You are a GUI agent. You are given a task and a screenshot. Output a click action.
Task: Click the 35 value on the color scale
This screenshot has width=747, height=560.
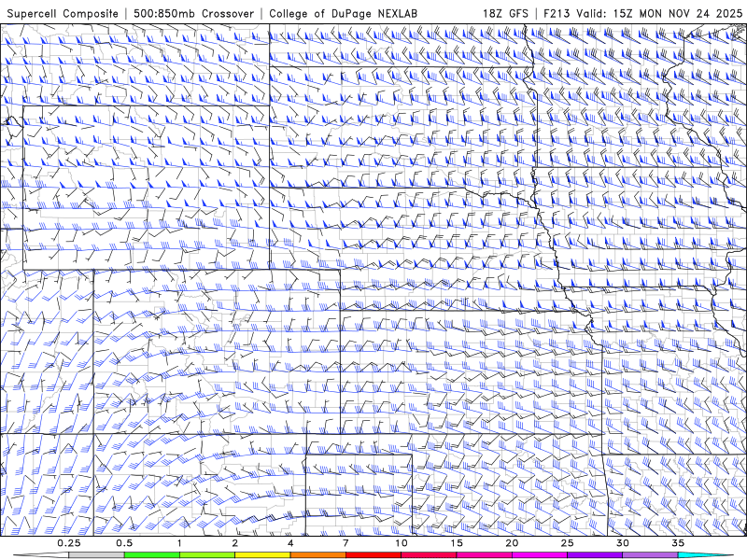pyautogui.click(x=678, y=543)
